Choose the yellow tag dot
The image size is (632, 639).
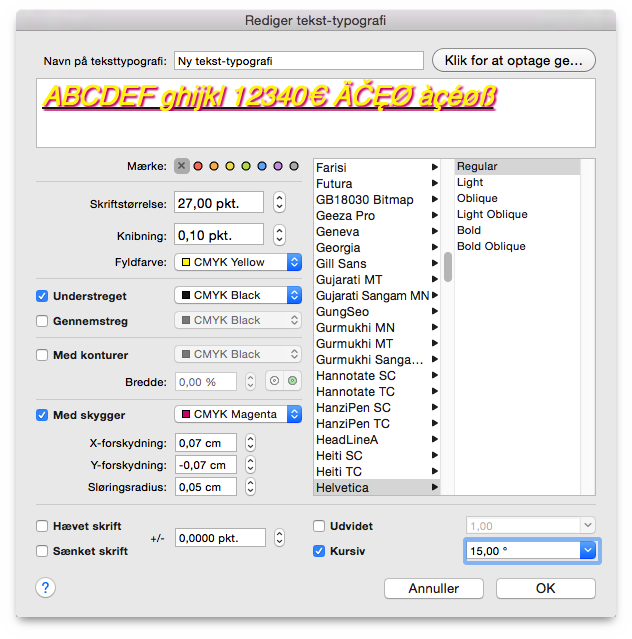click(x=230, y=166)
